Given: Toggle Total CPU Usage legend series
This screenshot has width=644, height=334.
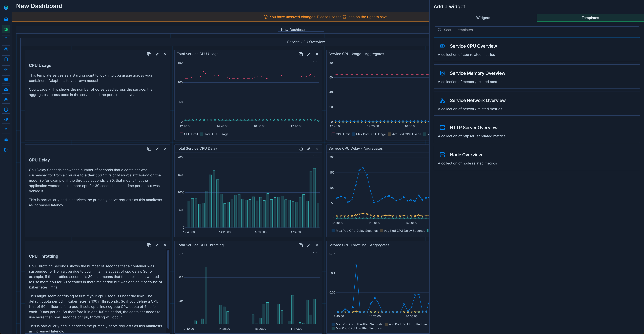Looking at the screenshot, I should [214, 134].
